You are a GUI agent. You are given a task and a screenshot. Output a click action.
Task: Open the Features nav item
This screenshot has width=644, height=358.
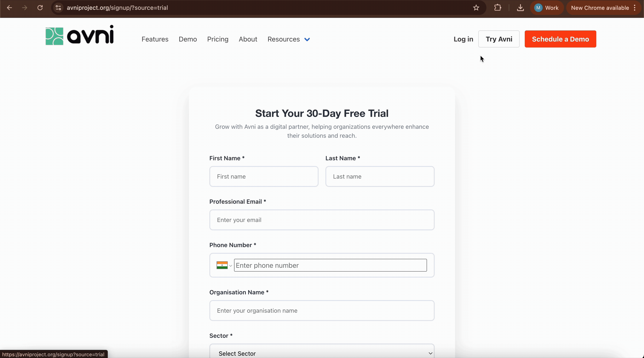tap(155, 39)
